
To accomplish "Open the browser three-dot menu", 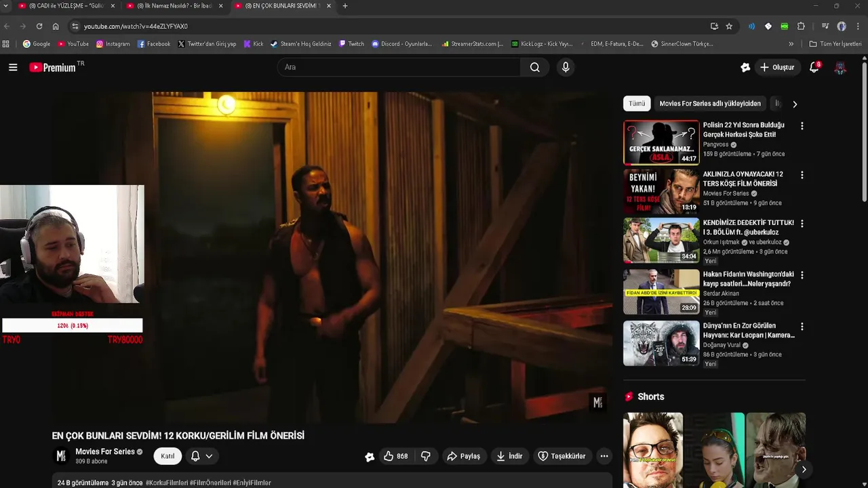I will tap(858, 26).
